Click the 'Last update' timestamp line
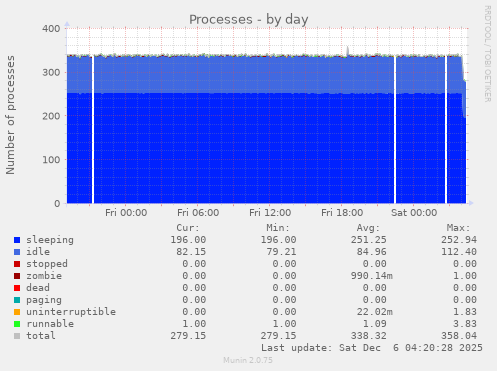Image resolution: width=497 pixels, height=371 pixels. point(372,348)
